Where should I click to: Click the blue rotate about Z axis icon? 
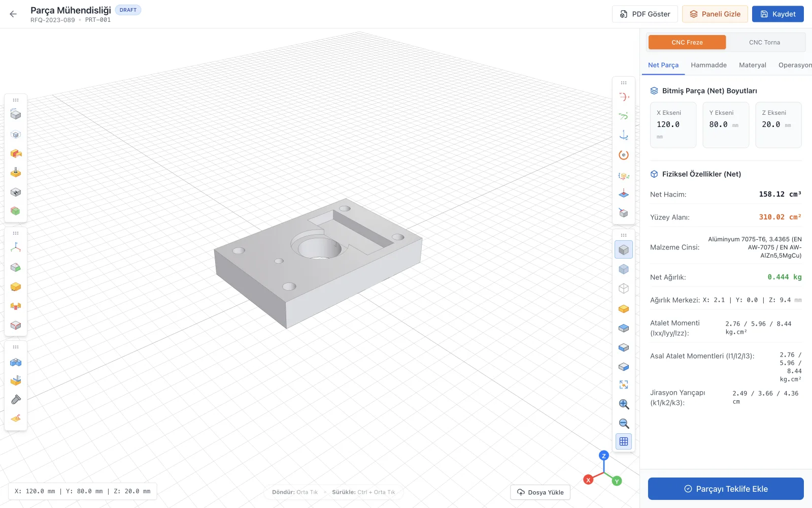pos(624,136)
